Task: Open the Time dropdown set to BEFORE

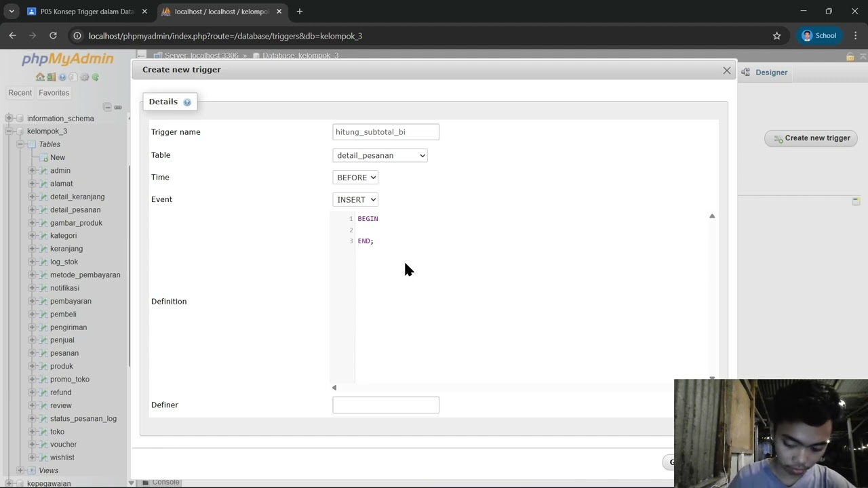Action: (x=355, y=178)
